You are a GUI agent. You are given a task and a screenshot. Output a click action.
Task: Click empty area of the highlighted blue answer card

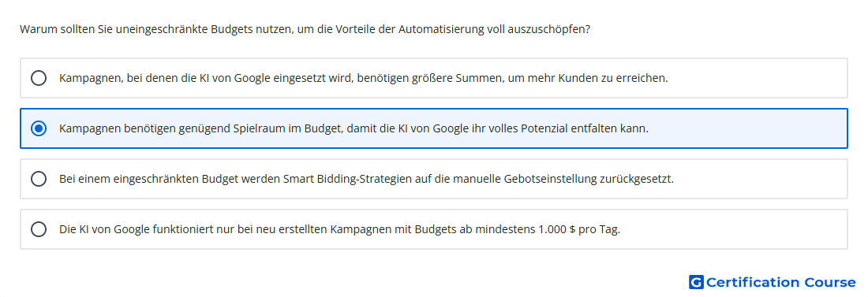pos(747,128)
